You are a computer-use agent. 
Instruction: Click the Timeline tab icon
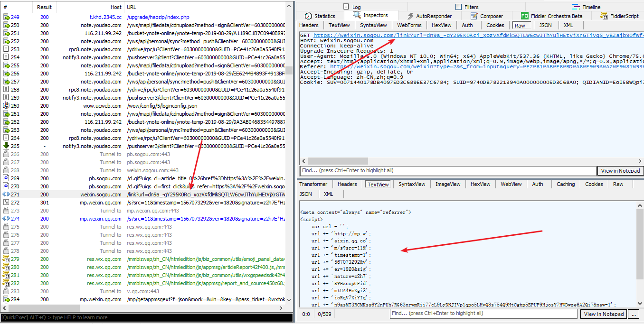pos(576,7)
